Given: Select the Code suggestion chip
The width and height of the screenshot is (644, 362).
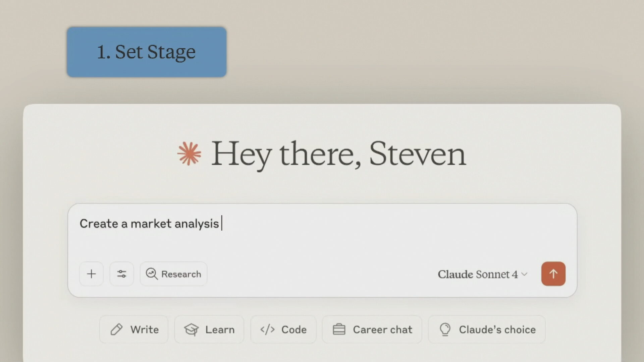Looking at the screenshot, I should click(x=283, y=329).
